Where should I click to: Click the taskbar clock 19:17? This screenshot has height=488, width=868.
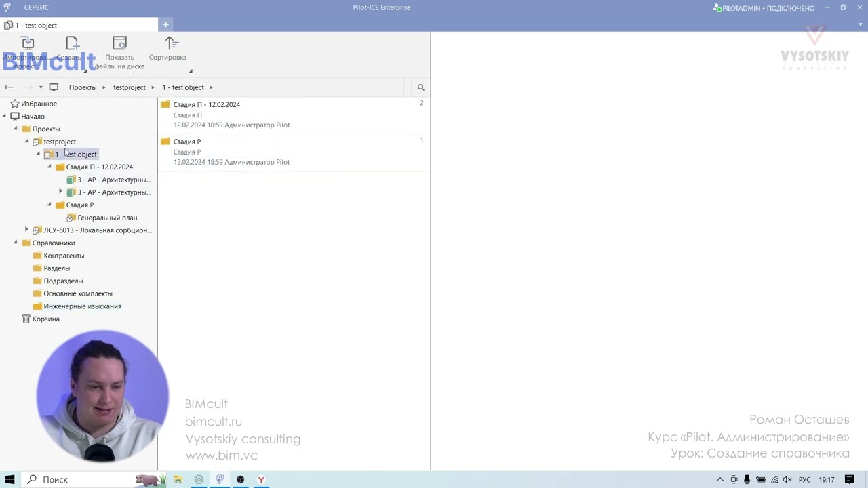[827, 479]
